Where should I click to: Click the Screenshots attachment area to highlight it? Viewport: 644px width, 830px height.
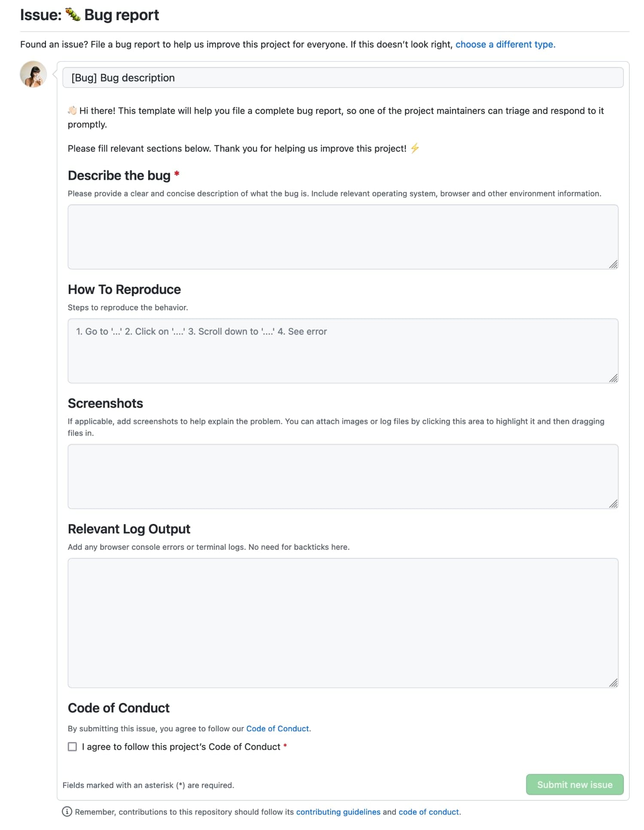click(x=343, y=476)
